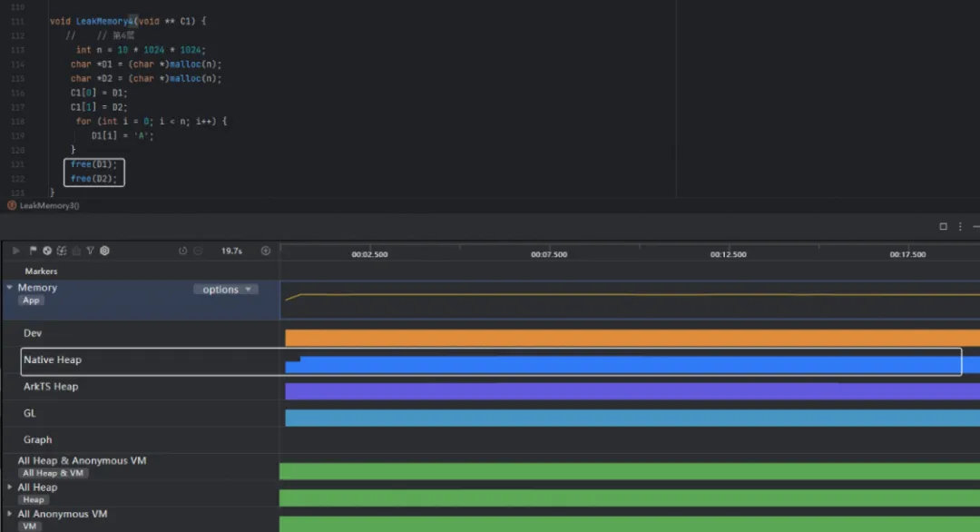The width and height of the screenshot is (980, 532).
Task: Click the 00:12.500 timeline tick label
Action: point(728,254)
